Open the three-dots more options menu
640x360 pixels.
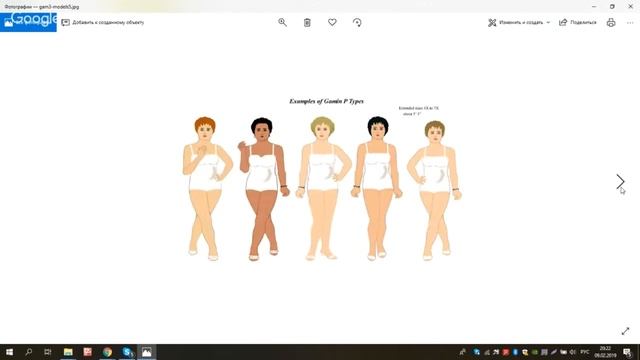click(x=630, y=22)
